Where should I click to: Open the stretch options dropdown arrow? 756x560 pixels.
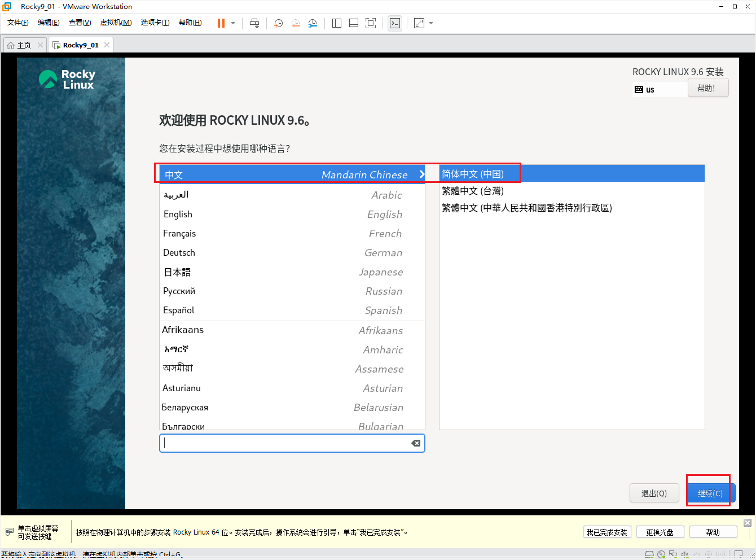click(431, 23)
